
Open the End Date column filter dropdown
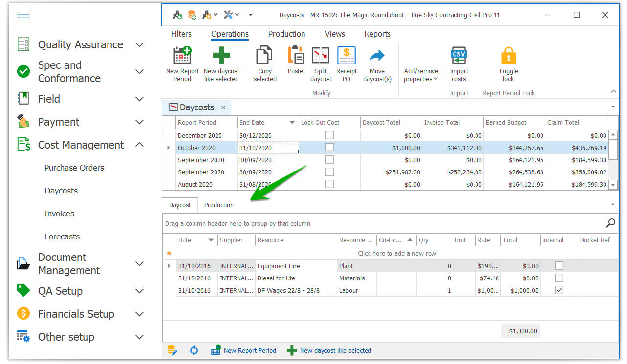[x=292, y=123]
